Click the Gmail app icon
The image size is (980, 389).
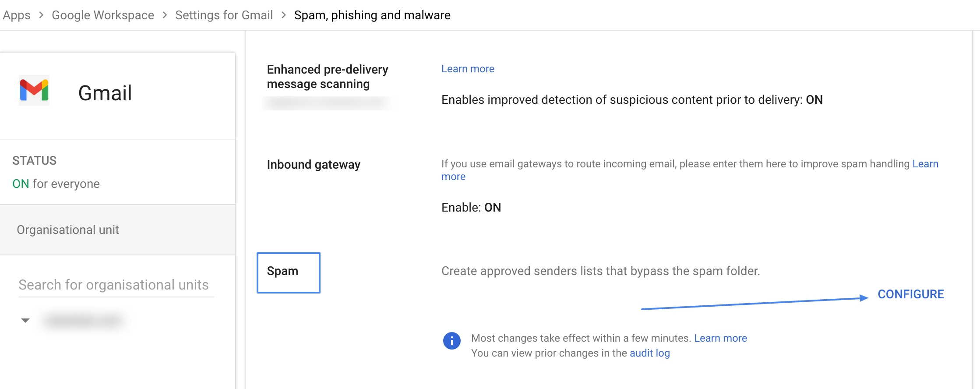tap(34, 91)
